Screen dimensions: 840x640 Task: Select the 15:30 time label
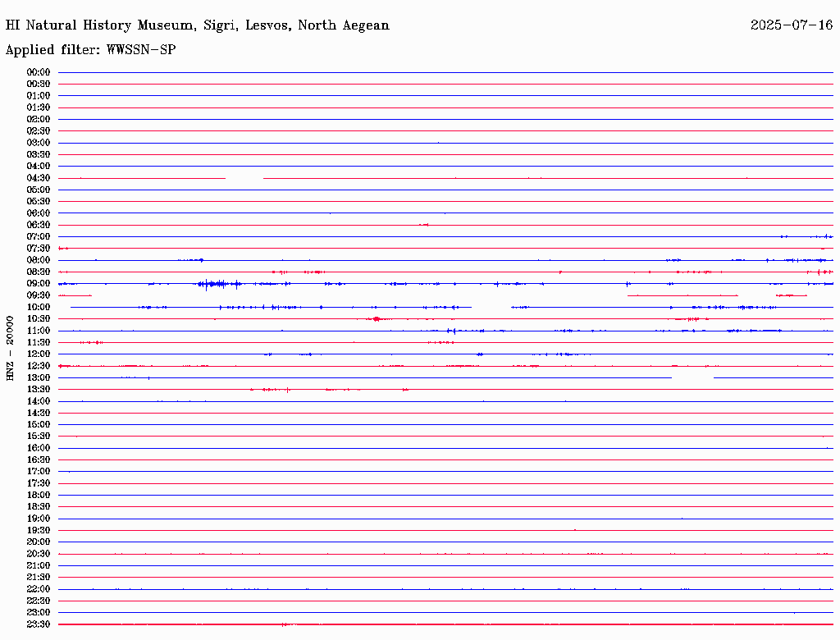[x=39, y=437]
